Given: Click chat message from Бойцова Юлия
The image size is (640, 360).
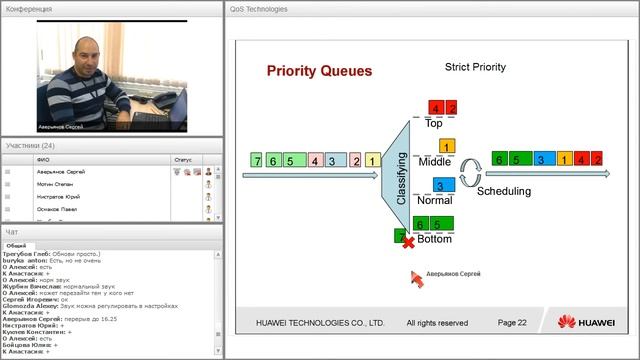Looking at the screenshot, I should [30, 345].
